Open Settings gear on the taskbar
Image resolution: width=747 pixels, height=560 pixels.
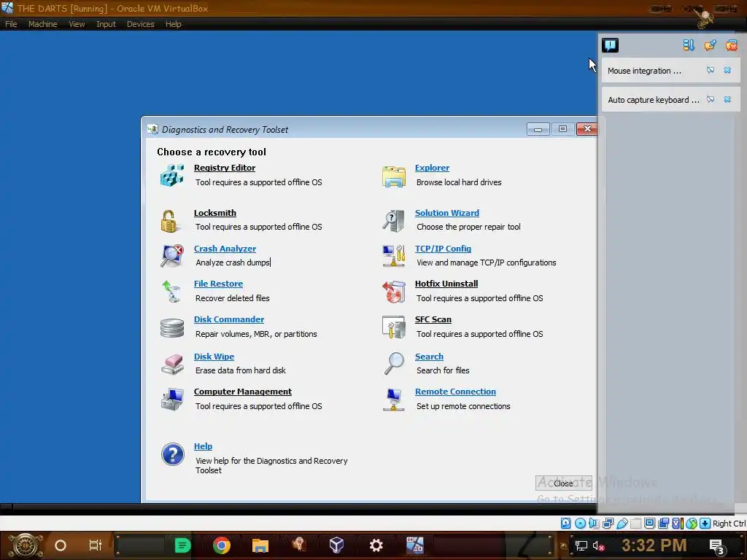pos(376,545)
